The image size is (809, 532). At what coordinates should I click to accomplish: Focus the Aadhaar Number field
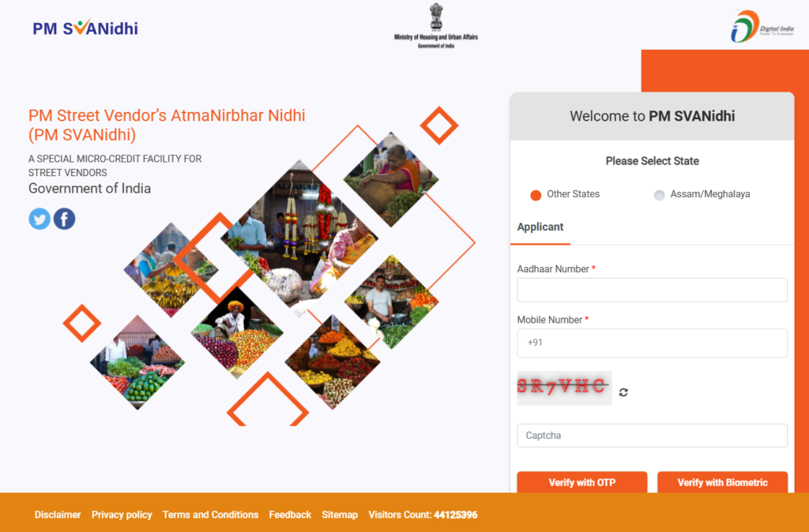[652, 290]
